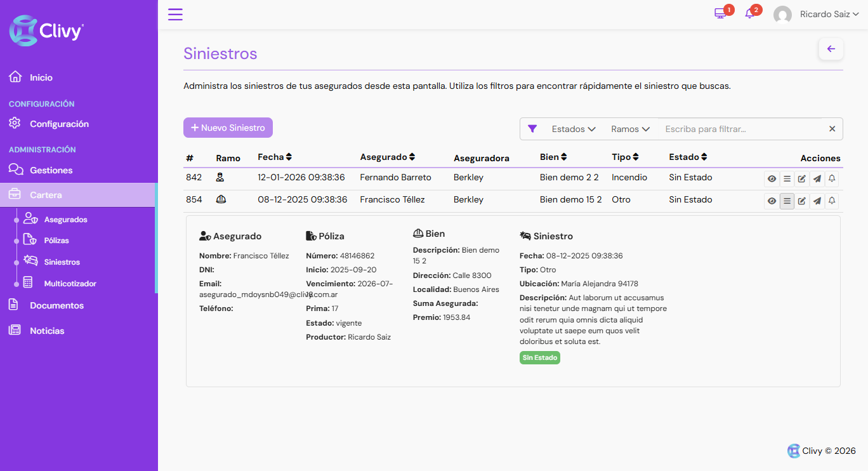Click the bell icon for siniestro 842
The width and height of the screenshot is (868, 471).
click(x=832, y=179)
